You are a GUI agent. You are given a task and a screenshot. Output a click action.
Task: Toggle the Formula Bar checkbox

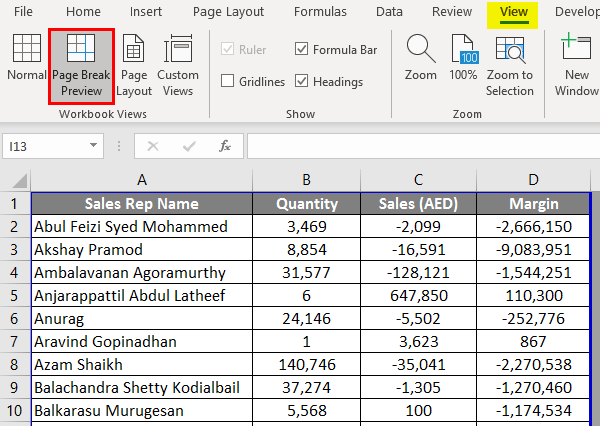coord(302,49)
